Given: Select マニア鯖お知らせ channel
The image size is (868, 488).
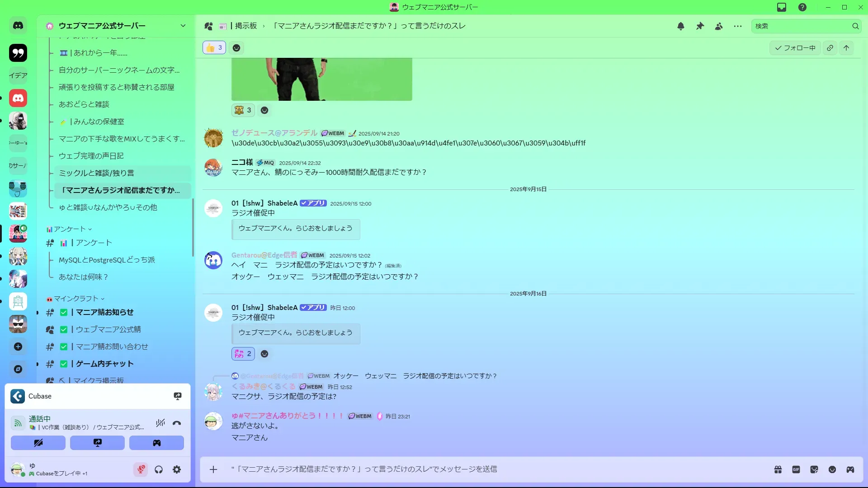Looking at the screenshot, I should coord(104,312).
